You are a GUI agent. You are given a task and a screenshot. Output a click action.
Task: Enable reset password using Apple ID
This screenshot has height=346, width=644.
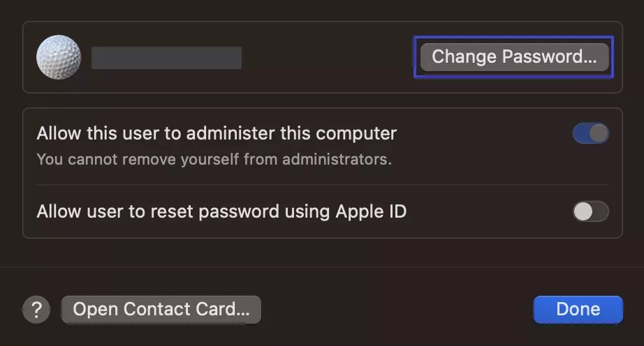click(x=590, y=211)
